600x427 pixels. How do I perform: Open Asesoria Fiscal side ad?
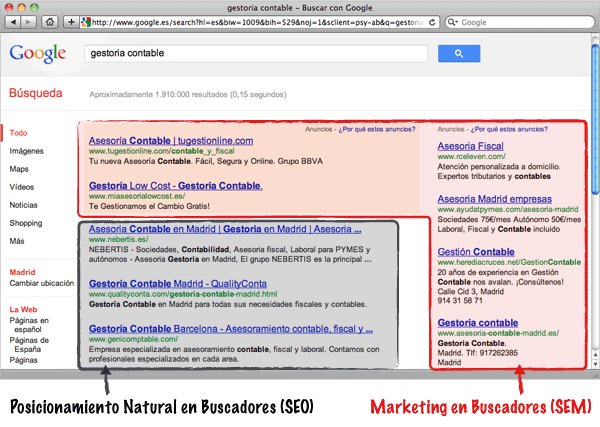[471, 146]
